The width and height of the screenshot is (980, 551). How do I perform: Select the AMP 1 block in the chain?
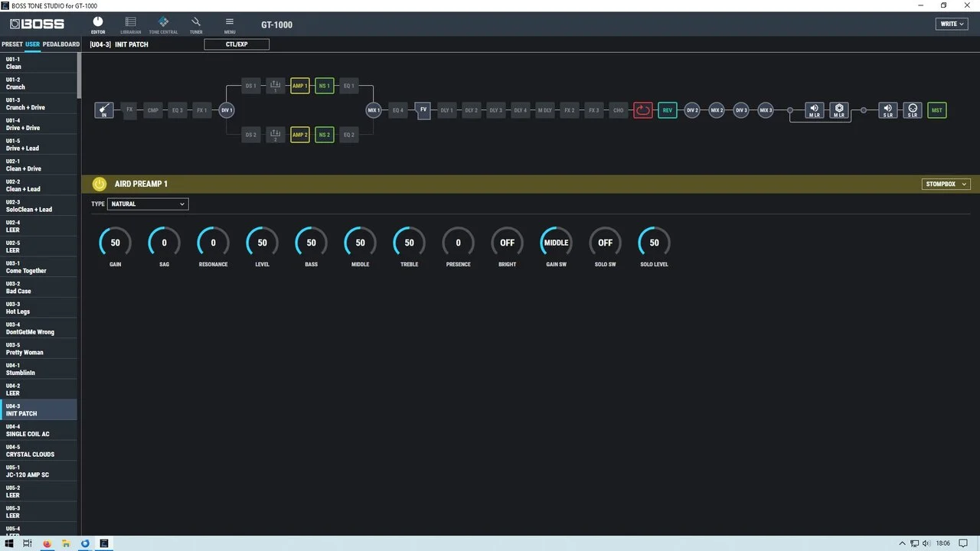(299, 86)
